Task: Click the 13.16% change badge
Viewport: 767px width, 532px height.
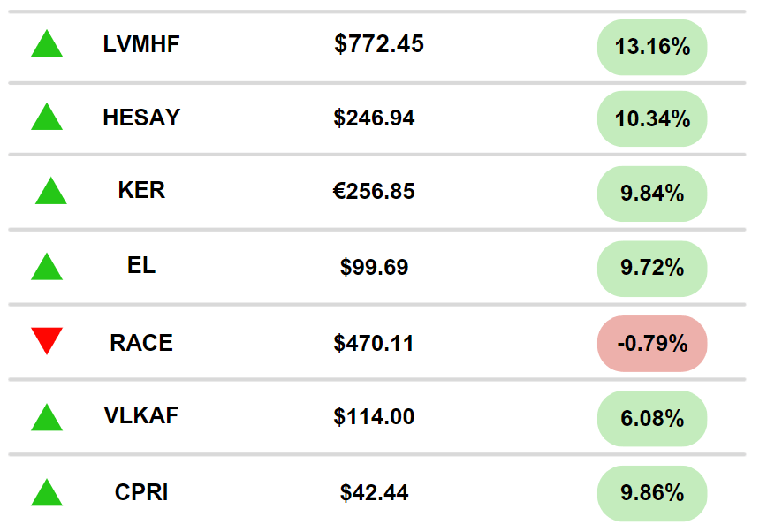Action: point(652,47)
